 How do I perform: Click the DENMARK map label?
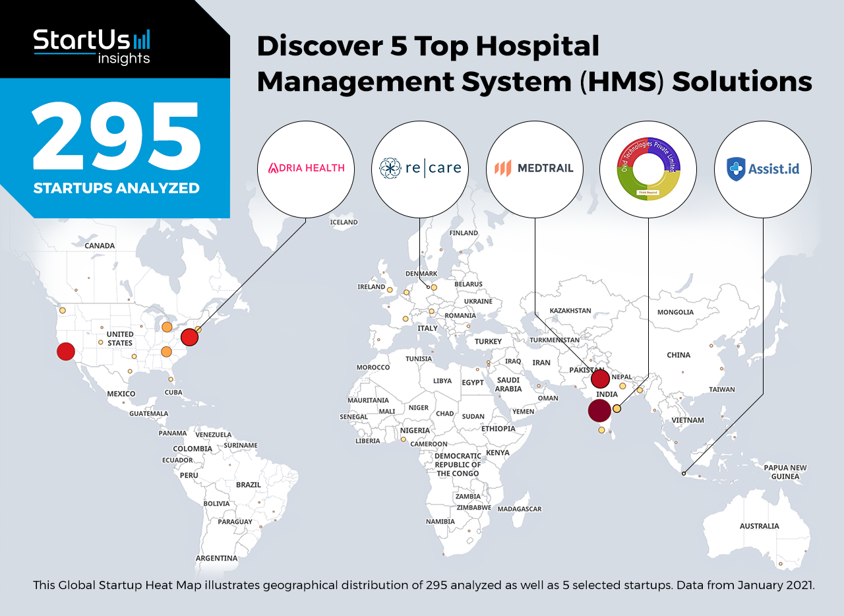(421, 274)
